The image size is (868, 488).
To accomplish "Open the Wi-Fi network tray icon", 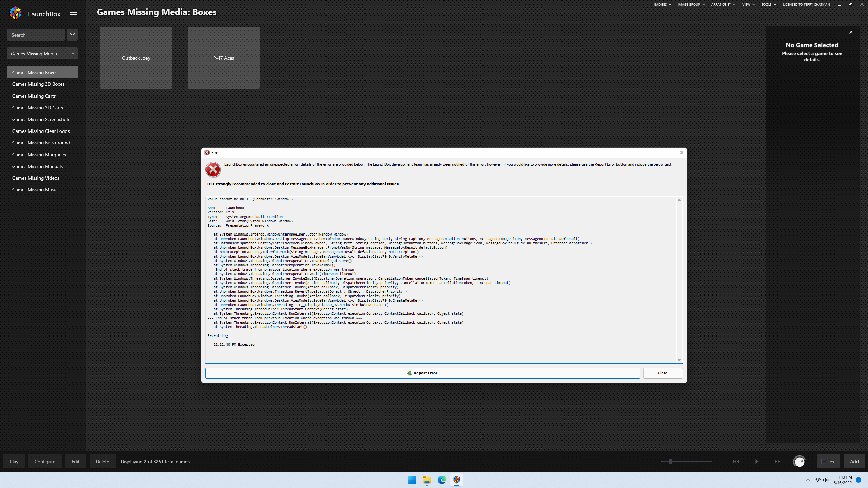I will [x=818, y=480].
